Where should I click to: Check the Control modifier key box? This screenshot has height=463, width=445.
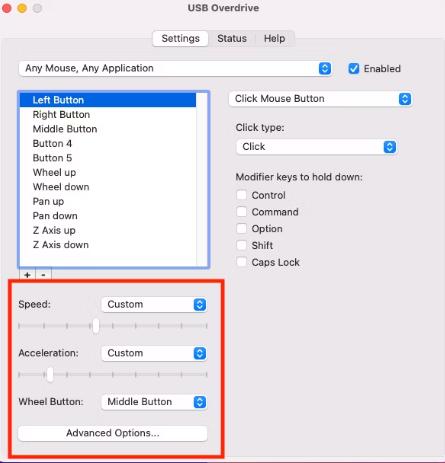[x=241, y=195]
